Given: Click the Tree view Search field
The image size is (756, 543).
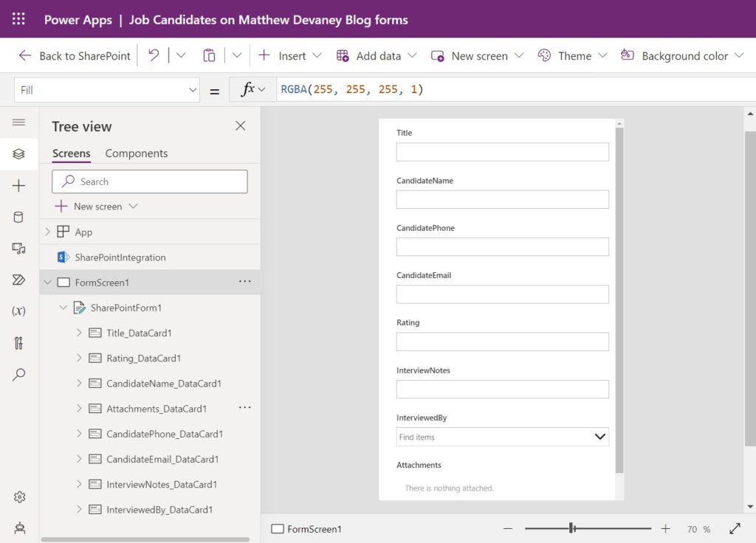Looking at the screenshot, I should (149, 181).
